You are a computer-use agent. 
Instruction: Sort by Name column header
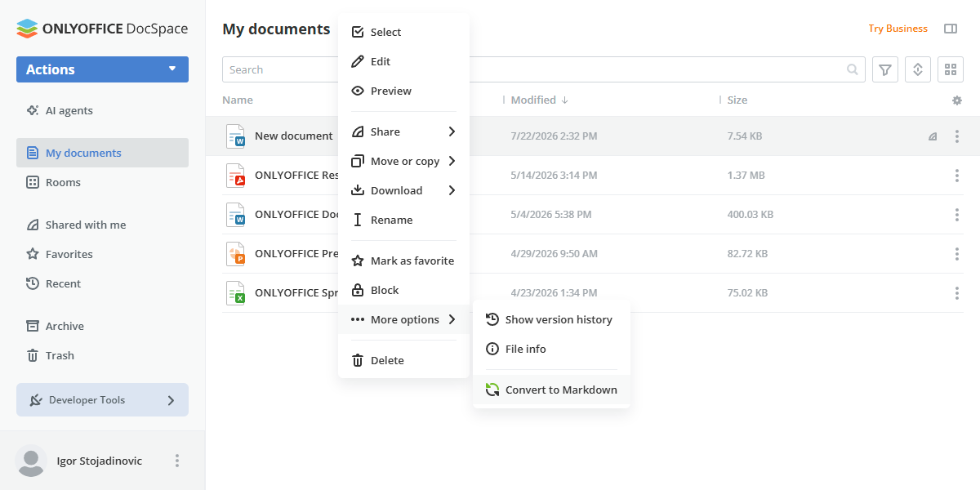pos(238,100)
